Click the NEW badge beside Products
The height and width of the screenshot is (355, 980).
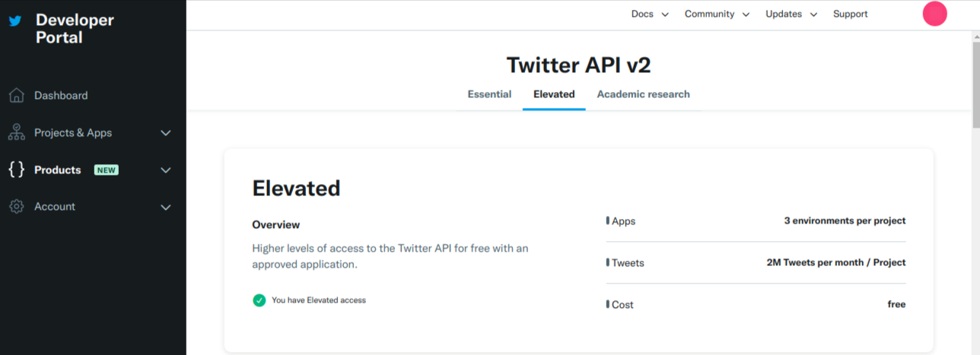pos(107,170)
